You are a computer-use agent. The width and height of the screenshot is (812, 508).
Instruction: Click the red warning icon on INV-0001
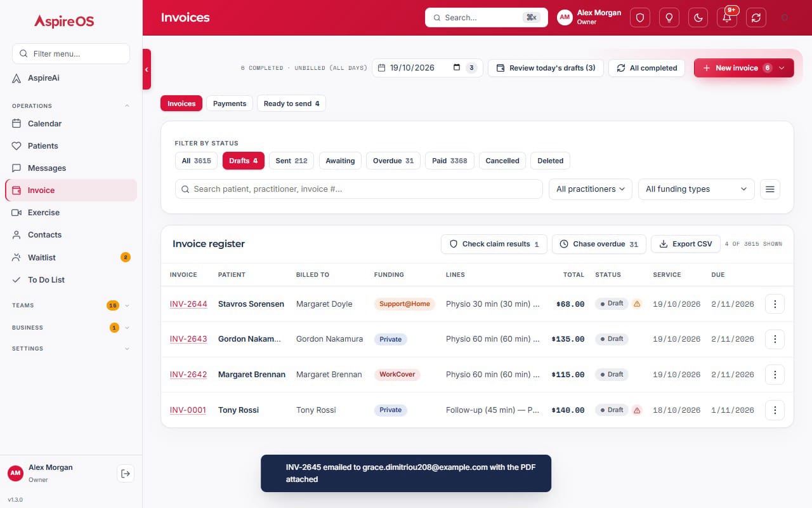pos(637,410)
